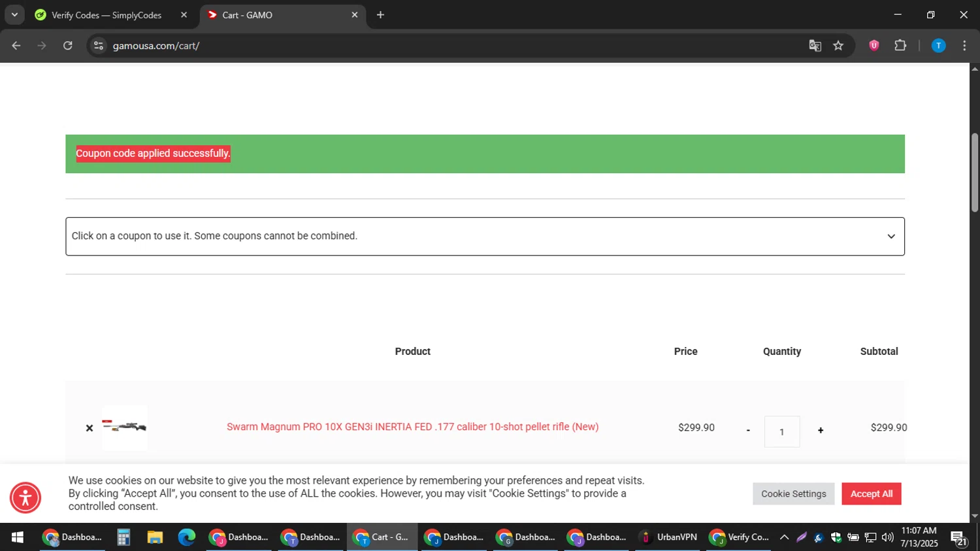Remove Swarm Magnum rifle from cart
Image resolution: width=980 pixels, height=551 pixels.
(90, 428)
